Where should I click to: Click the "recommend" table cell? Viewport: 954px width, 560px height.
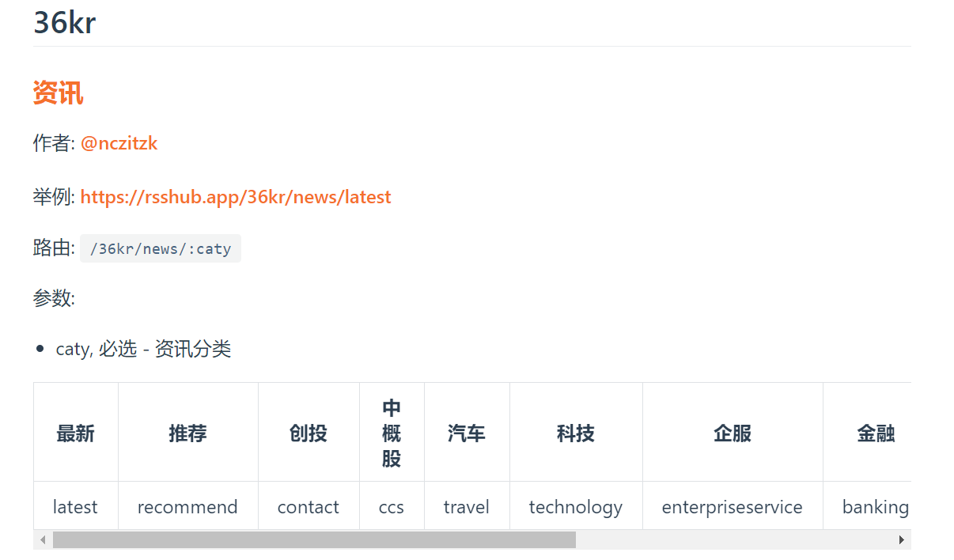click(187, 507)
